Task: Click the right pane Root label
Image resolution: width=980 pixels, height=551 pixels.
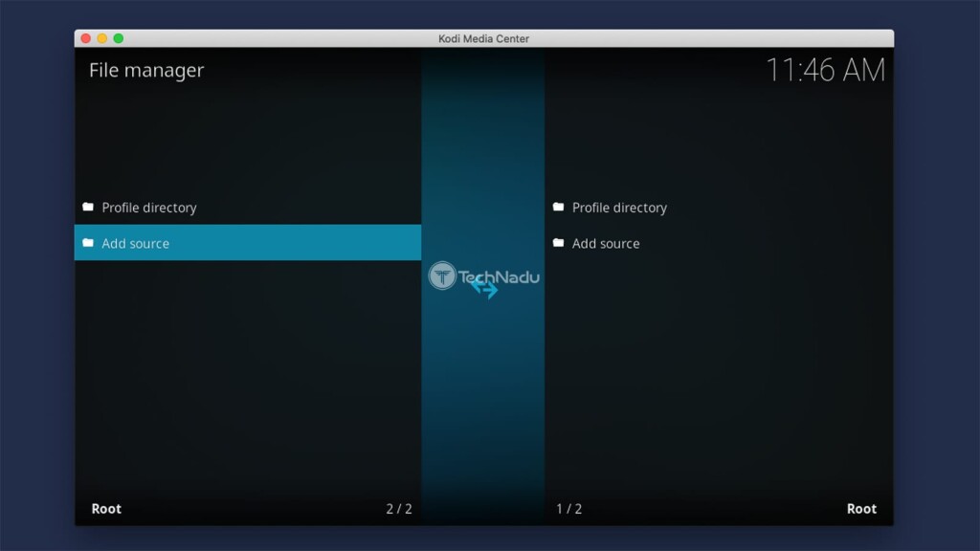Action: (861, 509)
